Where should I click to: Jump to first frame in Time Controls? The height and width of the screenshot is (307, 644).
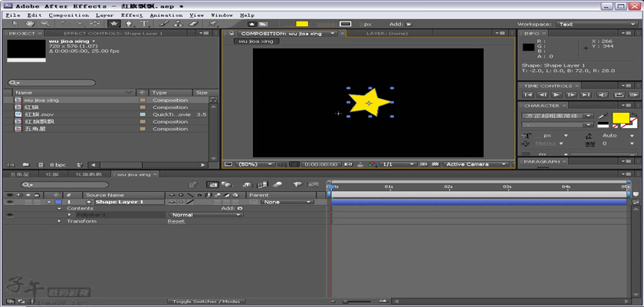(528, 94)
